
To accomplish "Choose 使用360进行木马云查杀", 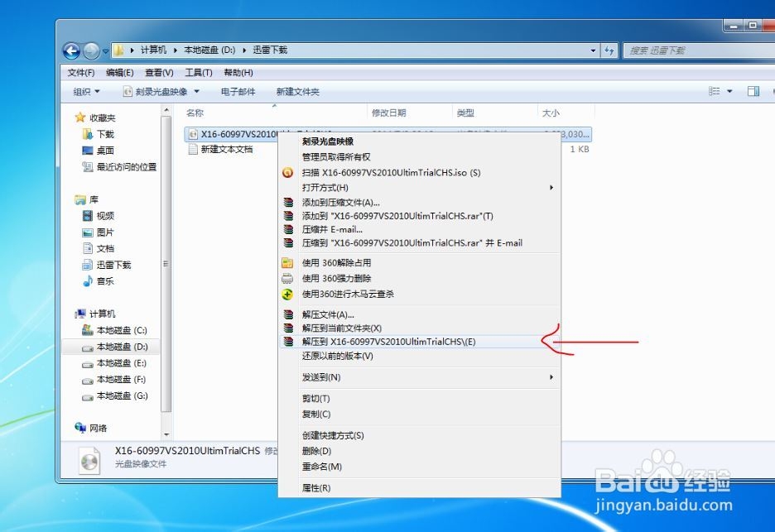I will tap(419, 294).
